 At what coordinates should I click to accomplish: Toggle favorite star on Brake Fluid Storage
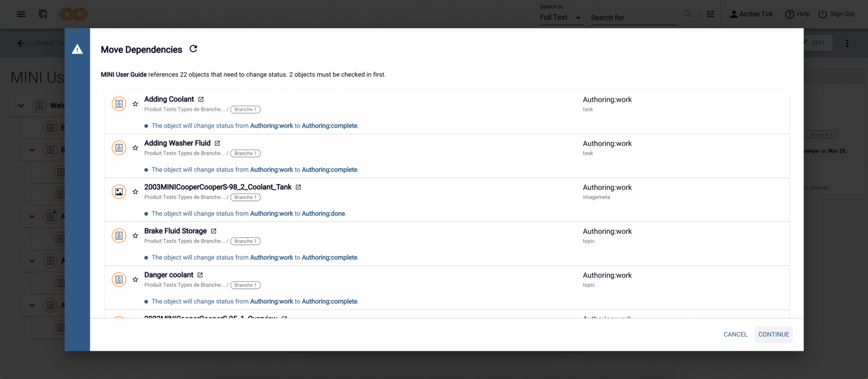coord(135,236)
